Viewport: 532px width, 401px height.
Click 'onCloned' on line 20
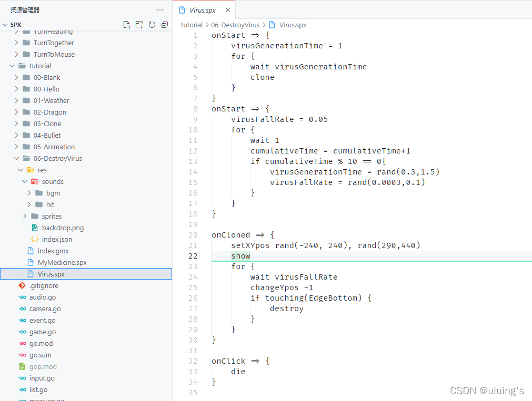[230, 235]
